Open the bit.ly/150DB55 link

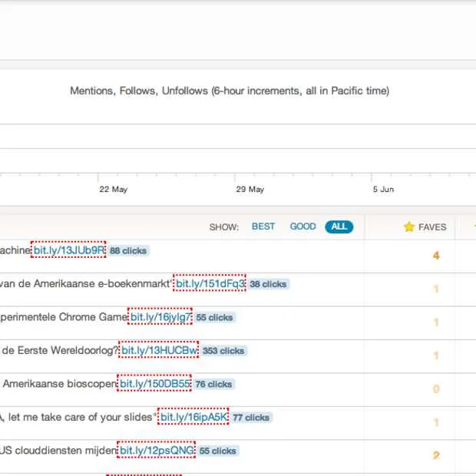[x=154, y=384]
